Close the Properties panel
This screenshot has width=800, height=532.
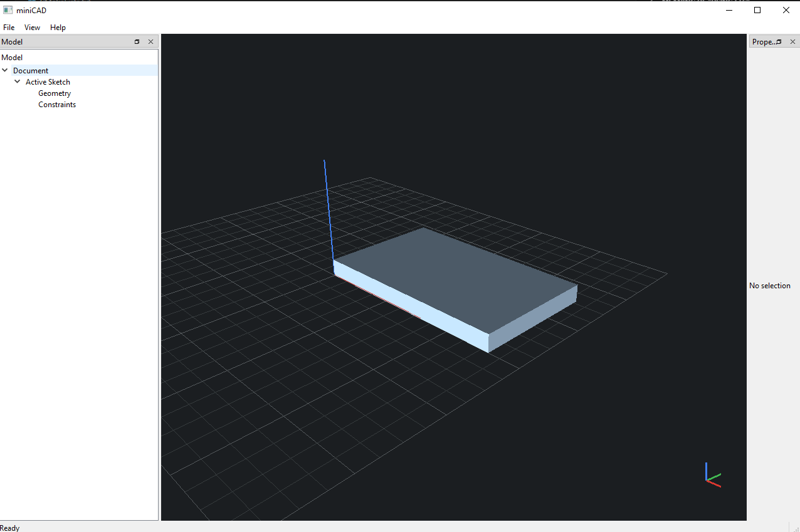tap(792, 41)
